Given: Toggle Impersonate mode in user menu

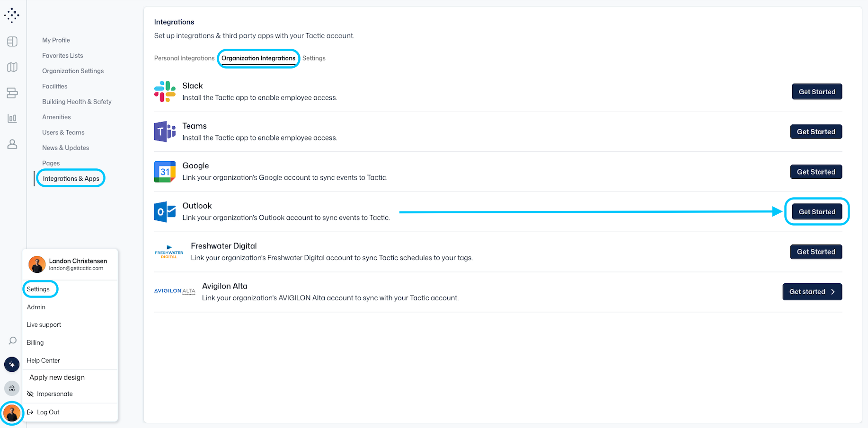Looking at the screenshot, I should click(x=55, y=394).
